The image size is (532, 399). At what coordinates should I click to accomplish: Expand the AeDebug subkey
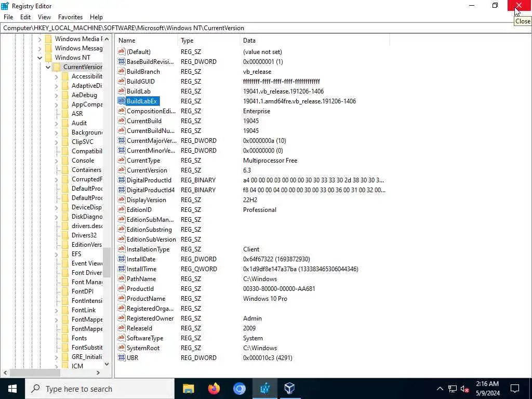pos(56,96)
